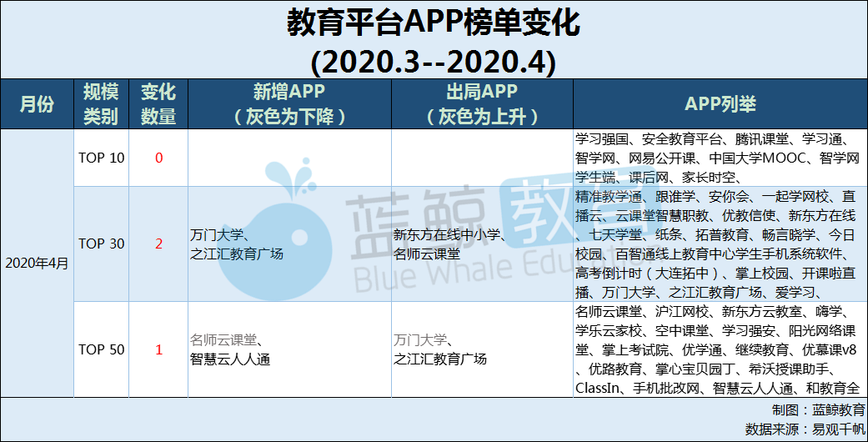This screenshot has height=442, width=868.
Task: Click the red 0 in TOP 10 row
Action: (x=159, y=158)
